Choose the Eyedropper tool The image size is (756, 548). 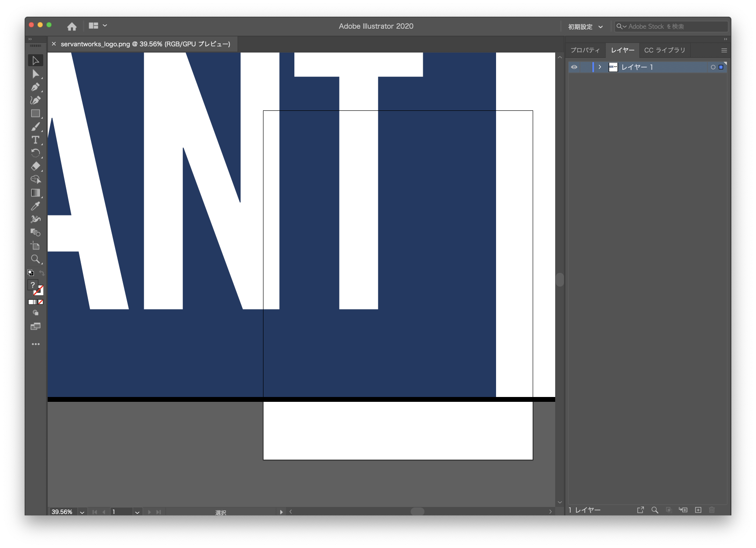click(x=35, y=206)
